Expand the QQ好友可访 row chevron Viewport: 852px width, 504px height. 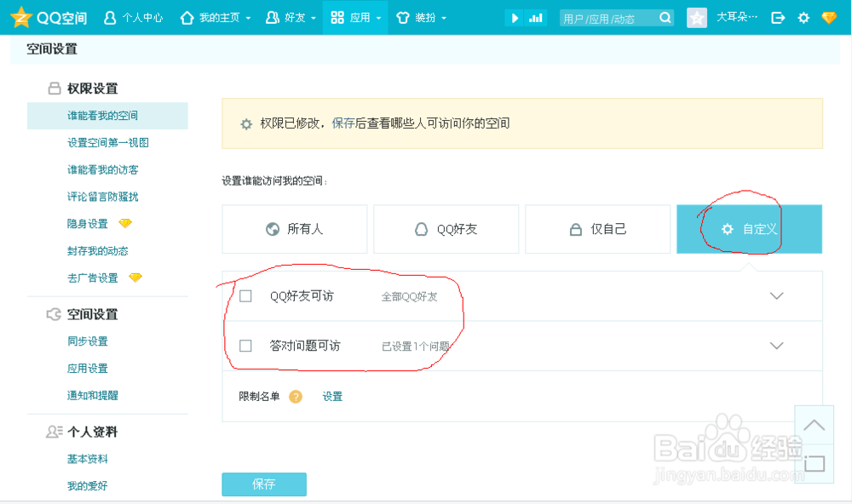pyautogui.click(x=777, y=296)
